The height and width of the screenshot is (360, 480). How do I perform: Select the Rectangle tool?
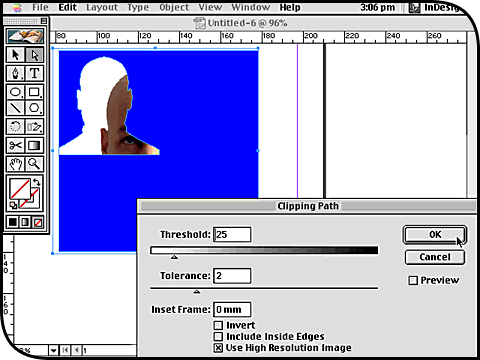pos(34,92)
